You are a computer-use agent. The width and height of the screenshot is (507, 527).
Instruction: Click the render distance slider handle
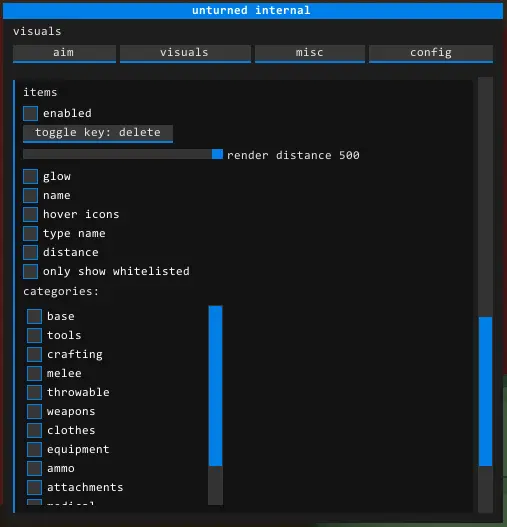(217, 154)
